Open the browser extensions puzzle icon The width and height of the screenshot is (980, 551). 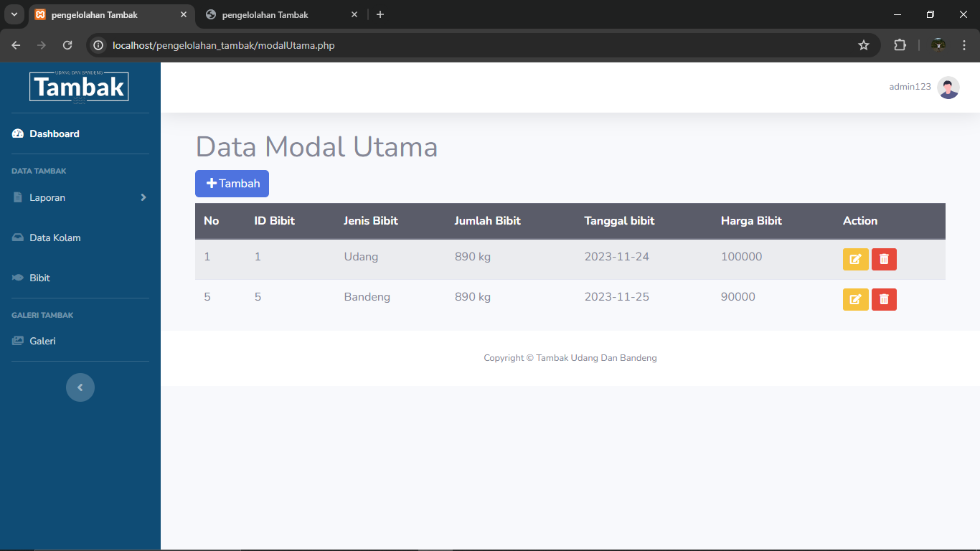(x=900, y=45)
